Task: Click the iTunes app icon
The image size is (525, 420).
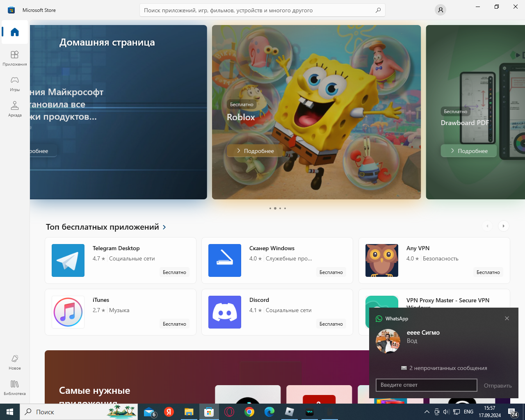Action: click(68, 312)
